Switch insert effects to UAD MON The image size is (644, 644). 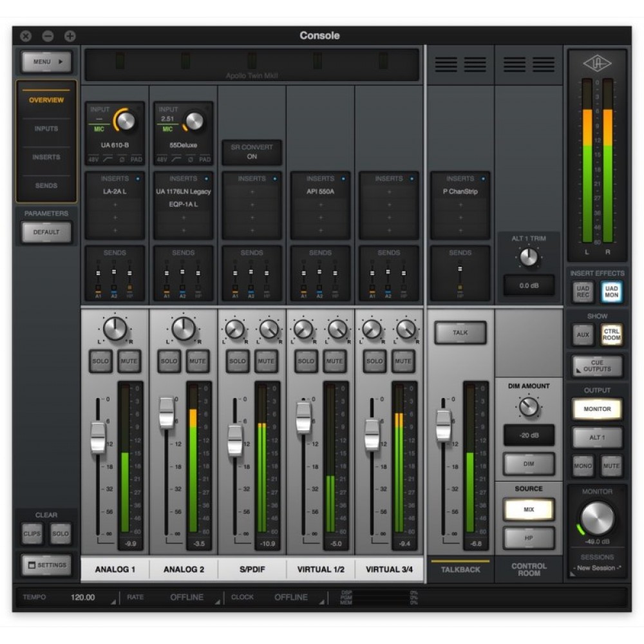point(611,292)
